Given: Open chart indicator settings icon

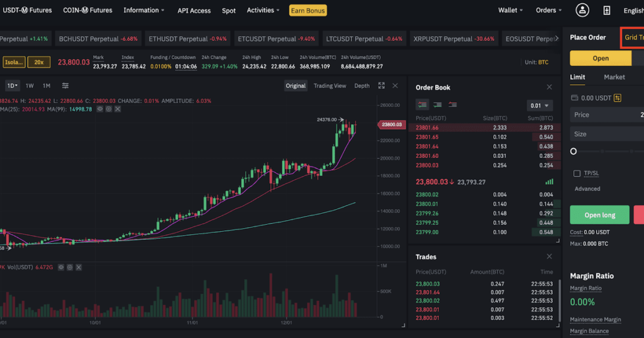Looking at the screenshot, I should [65, 85].
